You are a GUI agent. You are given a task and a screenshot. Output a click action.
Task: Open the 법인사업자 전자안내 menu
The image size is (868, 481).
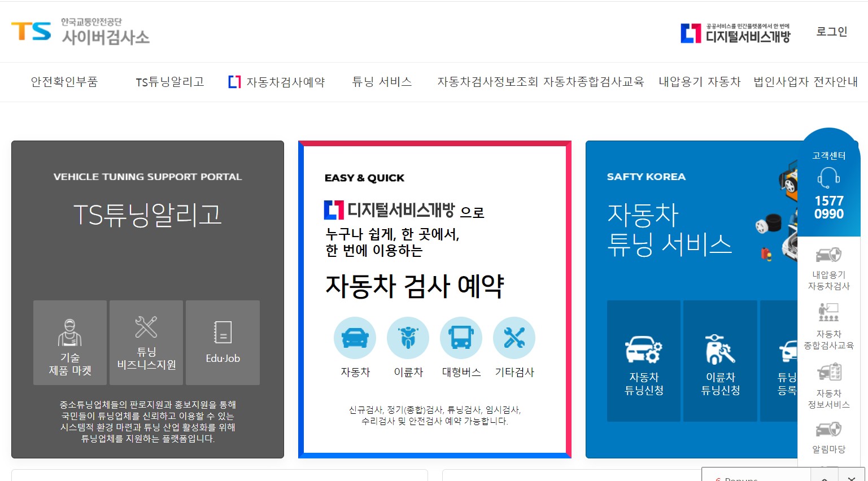pos(805,82)
